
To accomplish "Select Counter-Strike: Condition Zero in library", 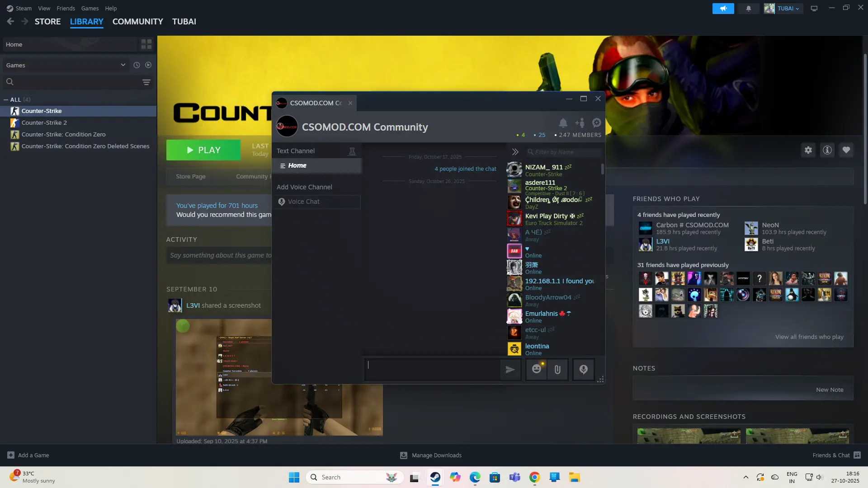I will pos(79,134).
